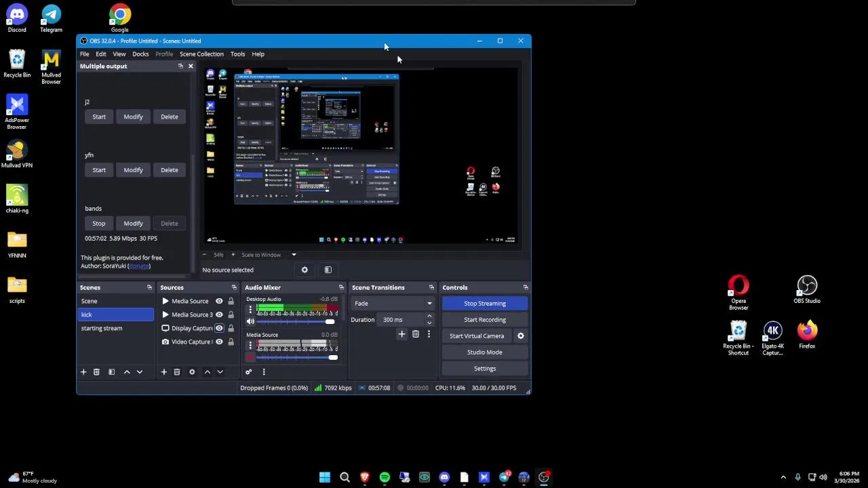868x488 pixels.
Task: Enable Studio Mode
Action: pyautogui.click(x=485, y=352)
